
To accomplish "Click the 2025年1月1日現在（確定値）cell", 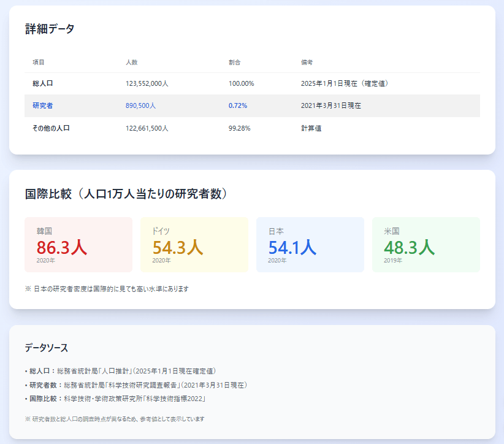I will coord(346,83).
